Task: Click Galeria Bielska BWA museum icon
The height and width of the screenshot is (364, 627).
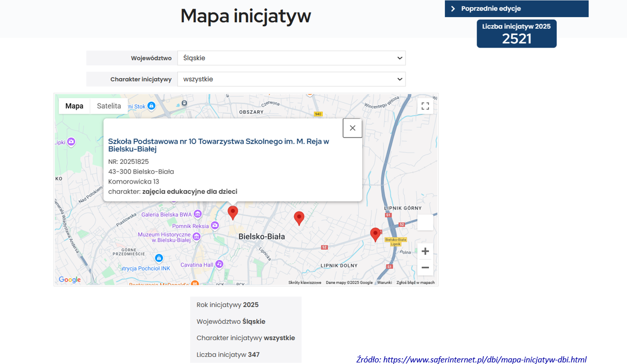Action: pyautogui.click(x=198, y=215)
